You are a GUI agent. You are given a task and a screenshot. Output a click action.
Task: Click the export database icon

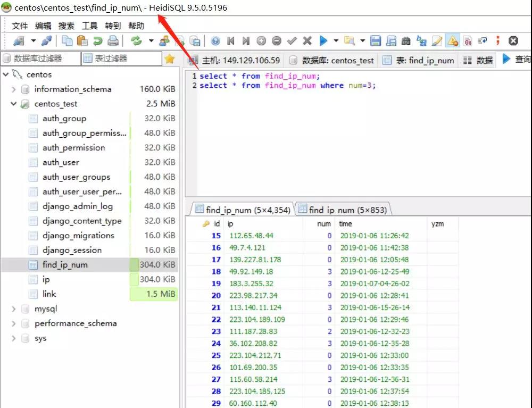click(195, 41)
